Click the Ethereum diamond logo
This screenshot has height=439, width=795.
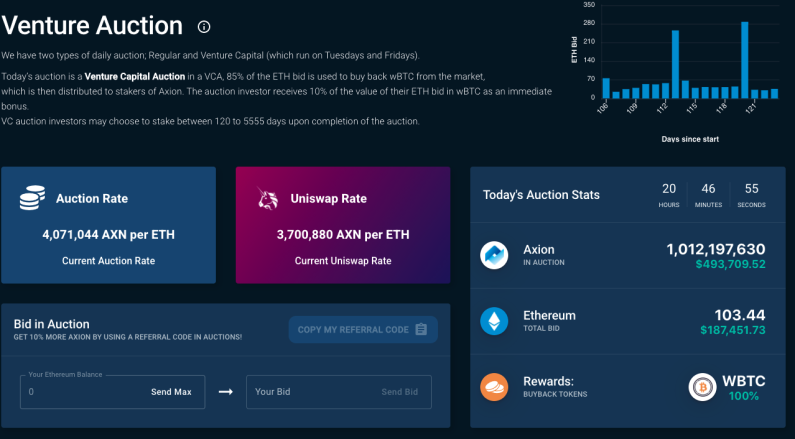tap(494, 321)
